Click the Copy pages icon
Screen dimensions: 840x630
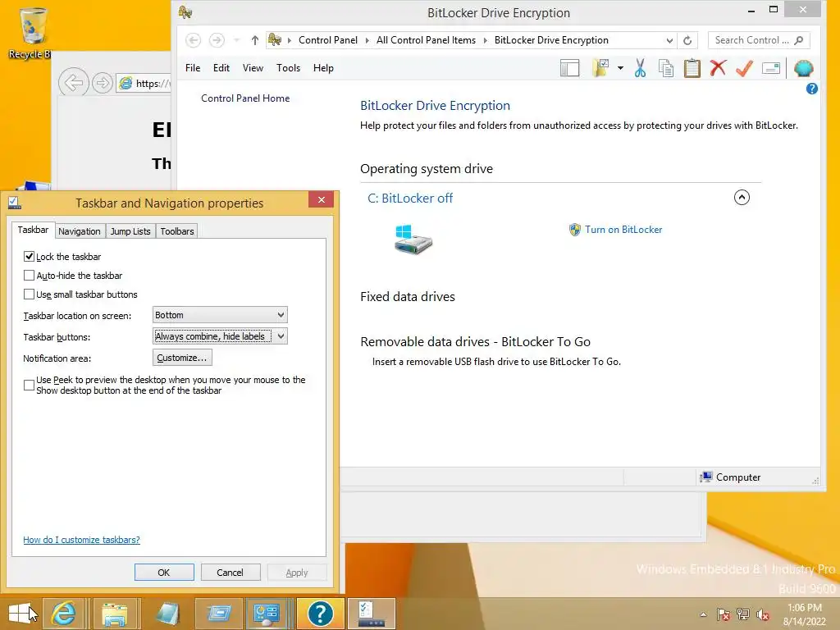pyautogui.click(x=666, y=68)
